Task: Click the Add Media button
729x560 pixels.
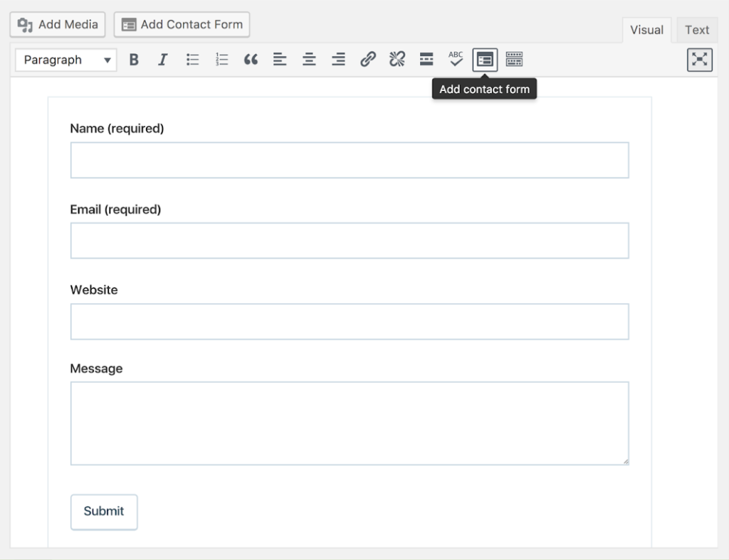Action: click(x=57, y=24)
